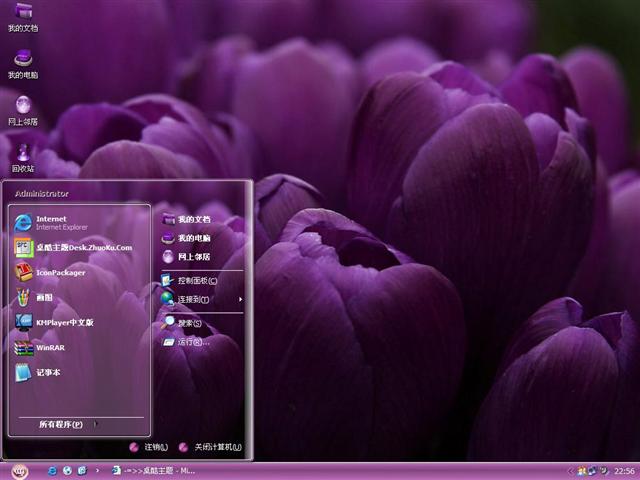Click the 网上邻居 desktop icon
Viewport: 640px width, 480px height.
coord(23,108)
